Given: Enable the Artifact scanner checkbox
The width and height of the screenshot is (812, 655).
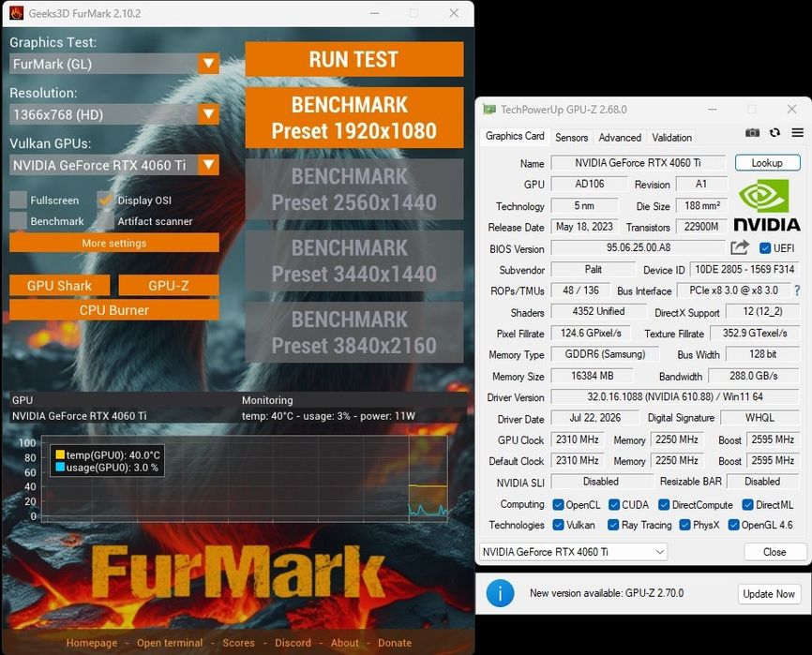Looking at the screenshot, I should [106, 221].
